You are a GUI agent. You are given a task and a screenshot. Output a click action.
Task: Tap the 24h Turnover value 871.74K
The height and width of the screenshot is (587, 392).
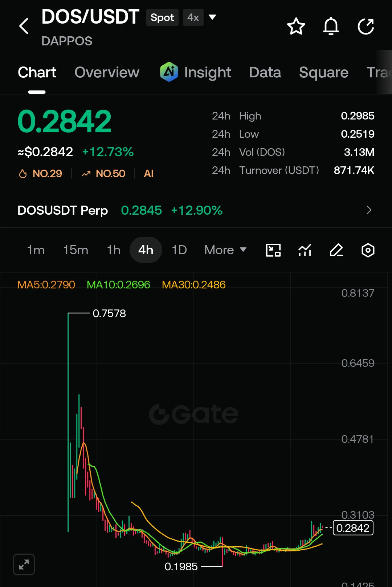click(354, 170)
